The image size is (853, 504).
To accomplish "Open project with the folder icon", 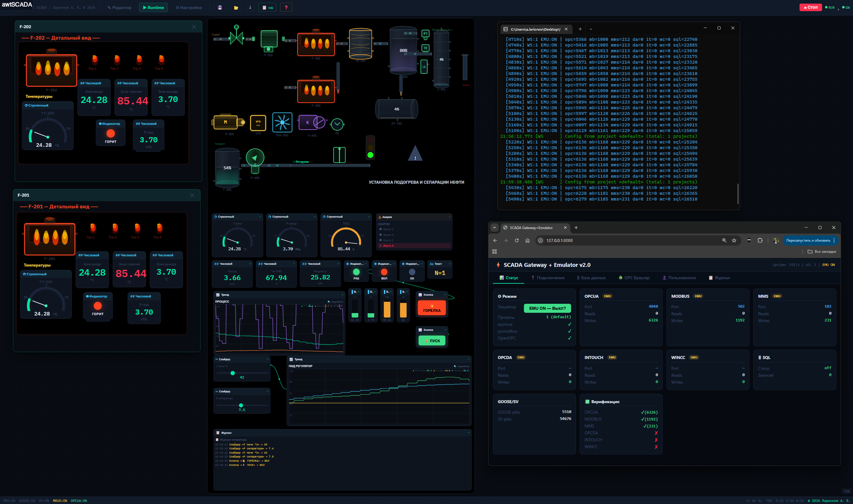I will click(x=236, y=8).
